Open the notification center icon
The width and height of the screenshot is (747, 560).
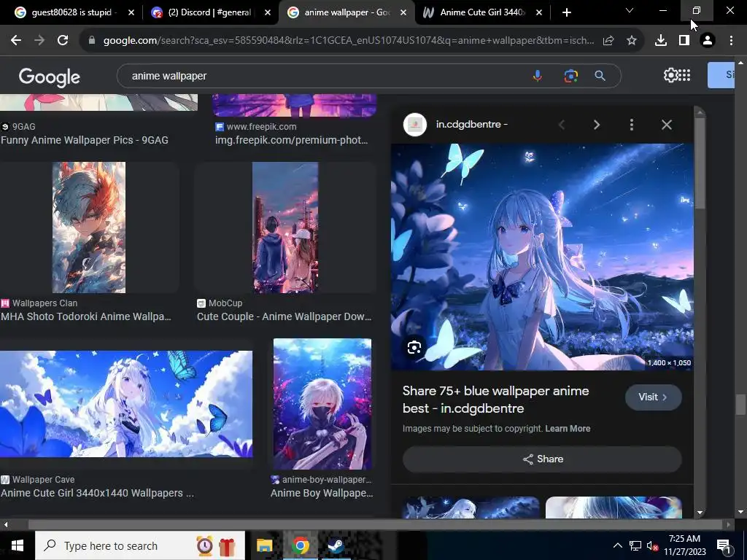pyautogui.click(x=724, y=545)
